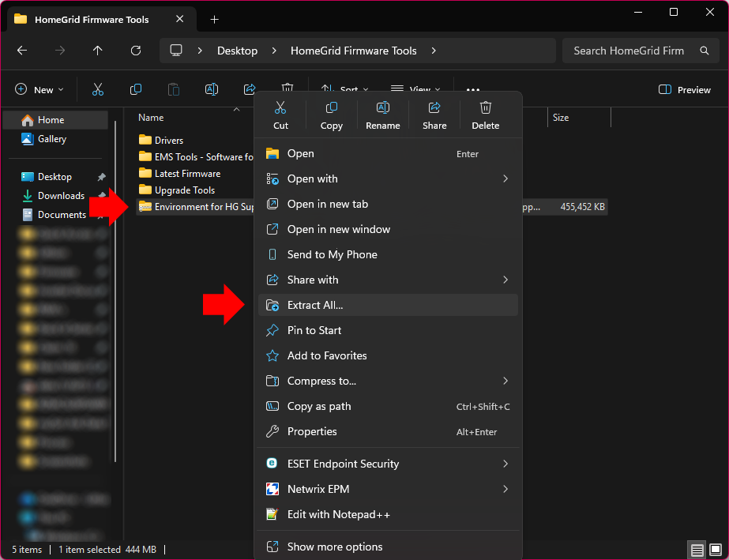Image resolution: width=729 pixels, height=560 pixels.
Task: Go up one folder level
Action: tap(98, 51)
